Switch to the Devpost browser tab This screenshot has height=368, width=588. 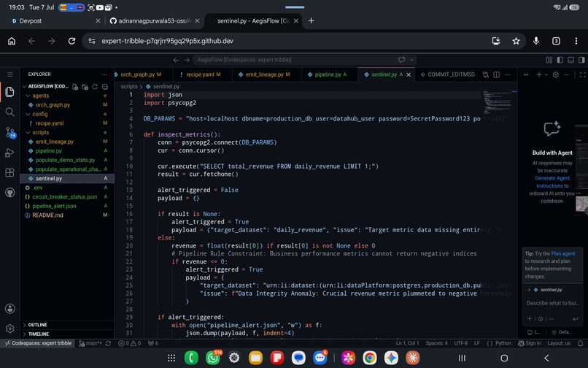56,21
